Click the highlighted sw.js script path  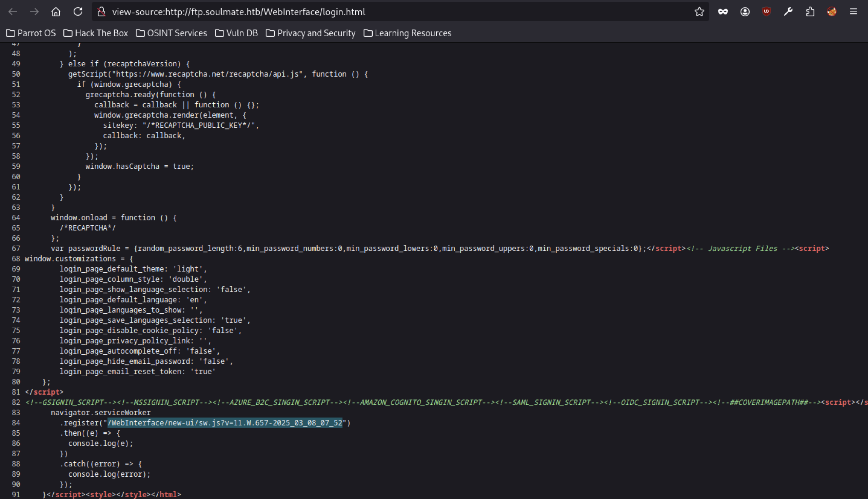coord(225,423)
